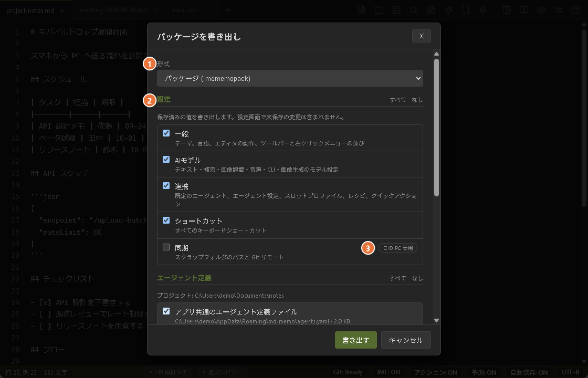Toggle 予測: ON in status bar
The width and height of the screenshot is (588, 378).
coord(484,372)
